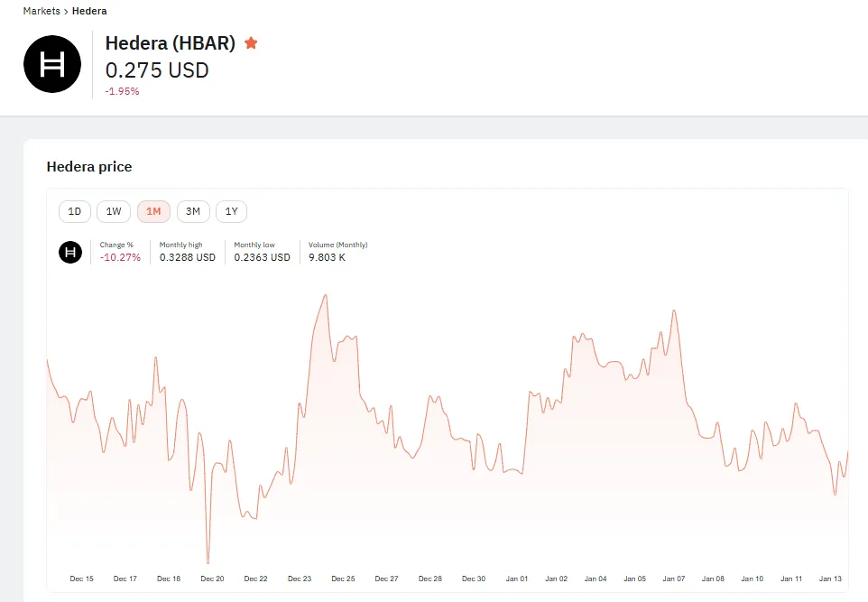Screen dimensions: 868x602
Task: Click the 0.275 USD price
Action: [157, 70]
